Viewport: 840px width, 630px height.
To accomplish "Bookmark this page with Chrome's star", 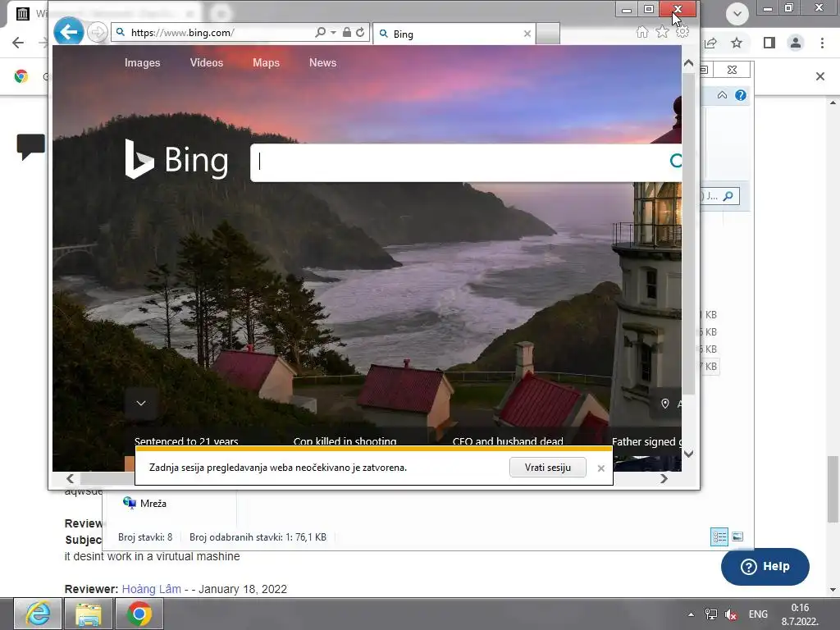I will tap(737, 43).
